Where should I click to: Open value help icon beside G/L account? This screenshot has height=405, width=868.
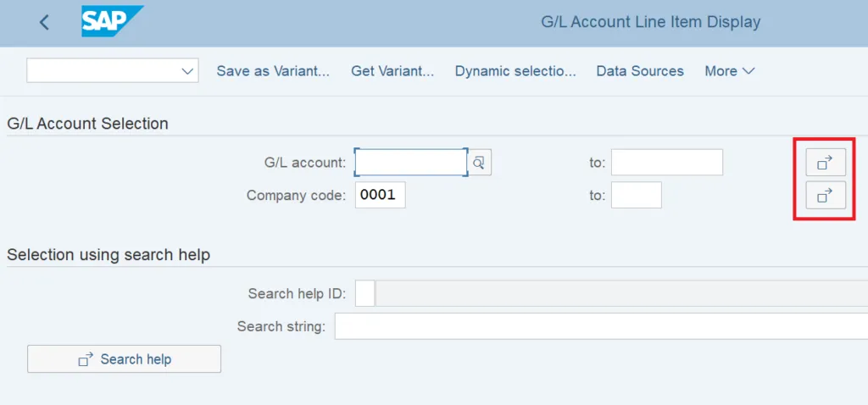click(x=480, y=162)
